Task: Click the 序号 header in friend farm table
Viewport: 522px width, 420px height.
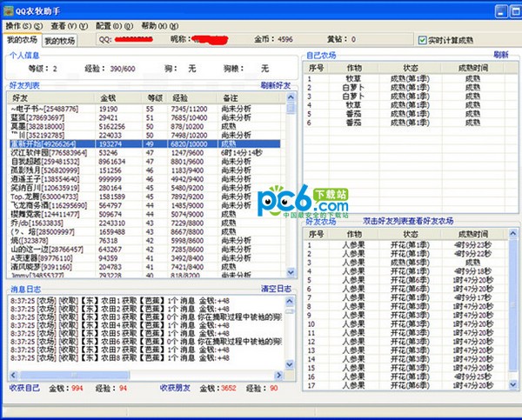Action: (317, 234)
